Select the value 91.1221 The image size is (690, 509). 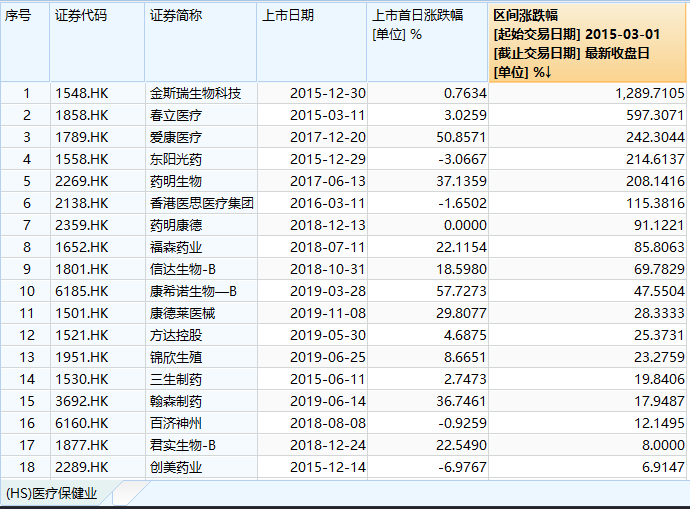(659, 225)
